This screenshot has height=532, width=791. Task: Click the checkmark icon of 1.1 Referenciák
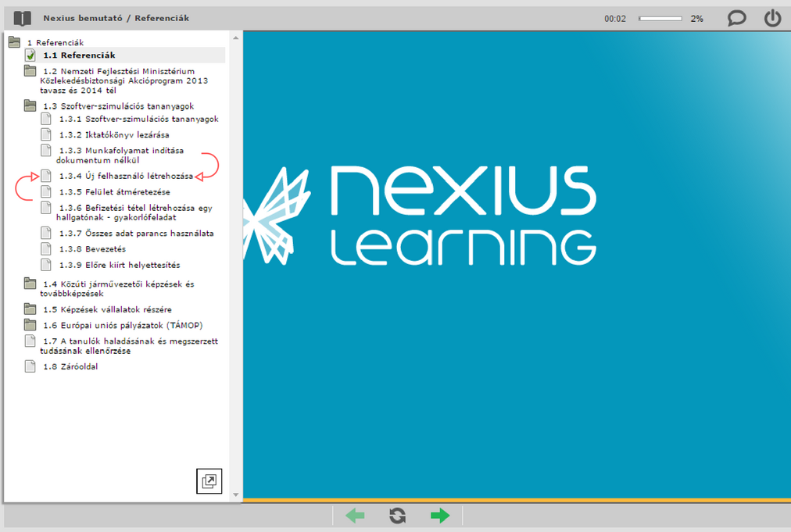coord(30,55)
